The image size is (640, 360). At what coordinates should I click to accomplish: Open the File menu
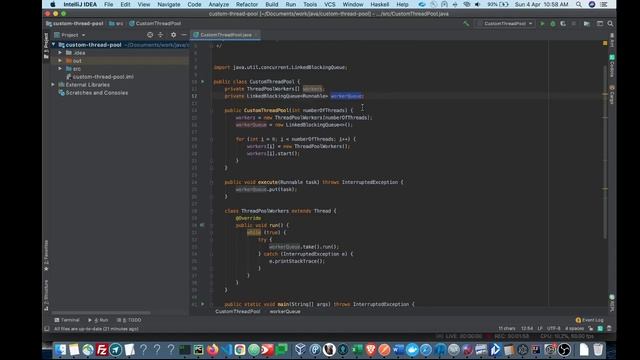[x=109, y=4]
